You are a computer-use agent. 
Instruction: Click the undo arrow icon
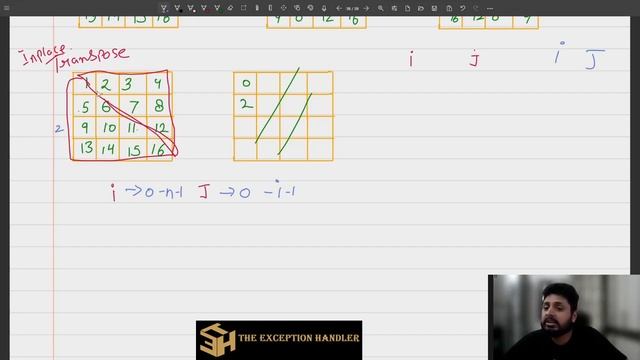click(x=462, y=8)
